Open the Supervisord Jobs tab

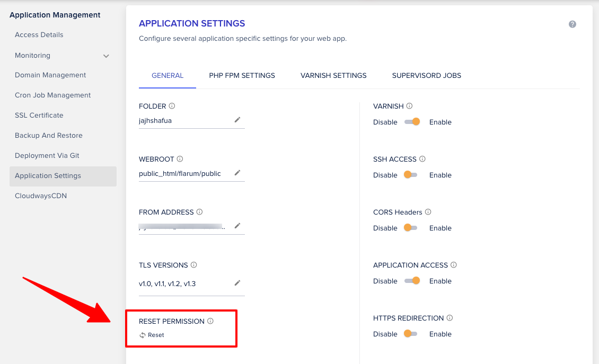[x=426, y=75]
